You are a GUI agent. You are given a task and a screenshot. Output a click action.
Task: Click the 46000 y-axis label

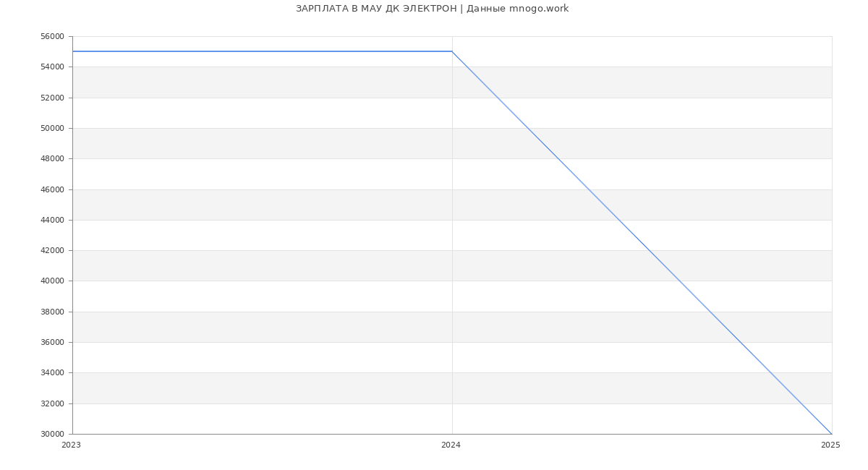click(x=52, y=189)
